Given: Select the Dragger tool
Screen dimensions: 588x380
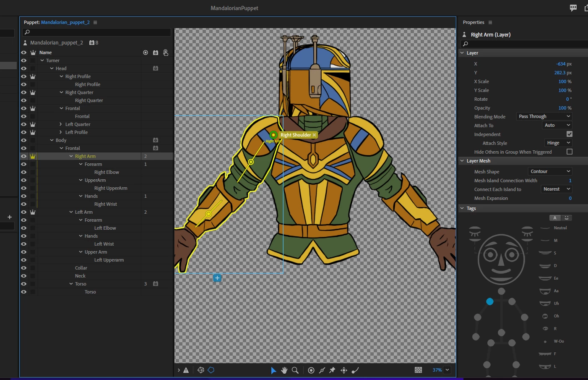Looking at the screenshot, I should (x=344, y=370).
